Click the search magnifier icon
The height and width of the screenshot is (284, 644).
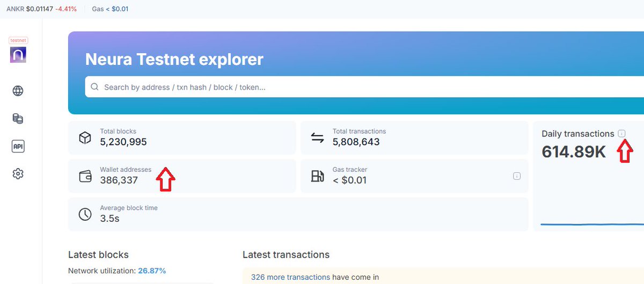tap(94, 87)
